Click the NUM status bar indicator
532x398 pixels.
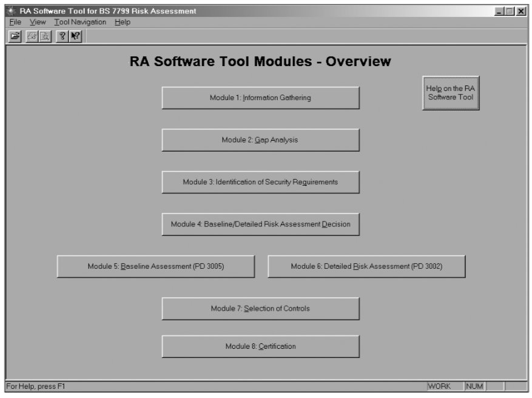coord(474,386)
